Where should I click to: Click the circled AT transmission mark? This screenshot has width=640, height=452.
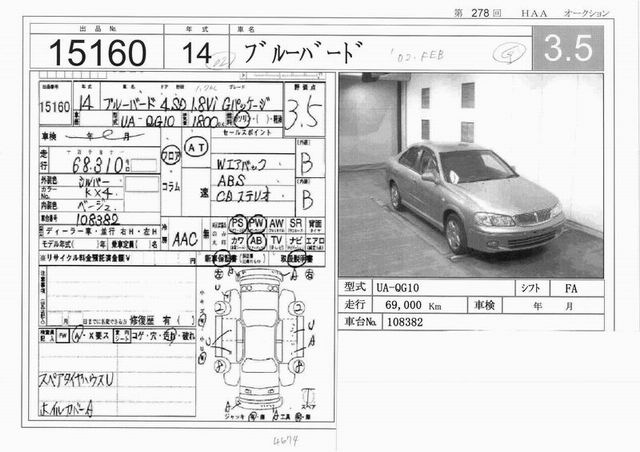pyautogui.click(x=196, y=148)
